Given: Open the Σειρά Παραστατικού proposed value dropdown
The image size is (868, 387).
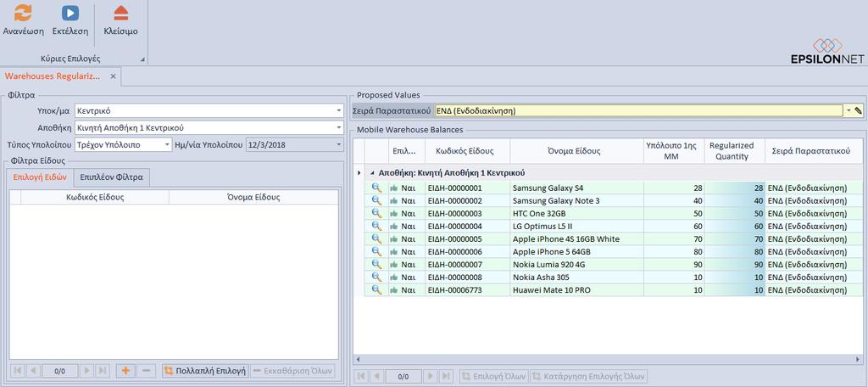Looking at the screenshot, I should click(848, 111).
